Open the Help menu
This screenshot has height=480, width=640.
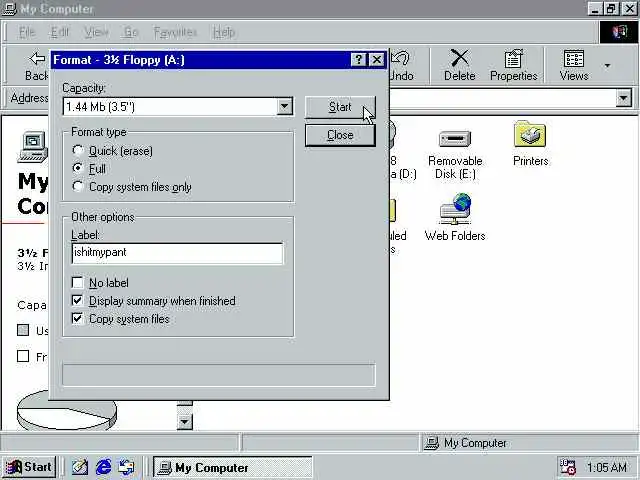point(224,32)
